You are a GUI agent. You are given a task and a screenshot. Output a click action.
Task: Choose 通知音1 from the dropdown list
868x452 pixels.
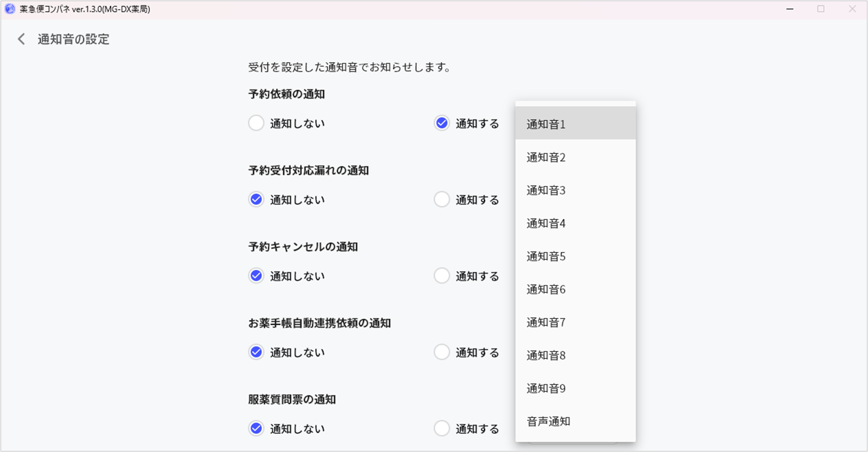click(x=575, y=124)
